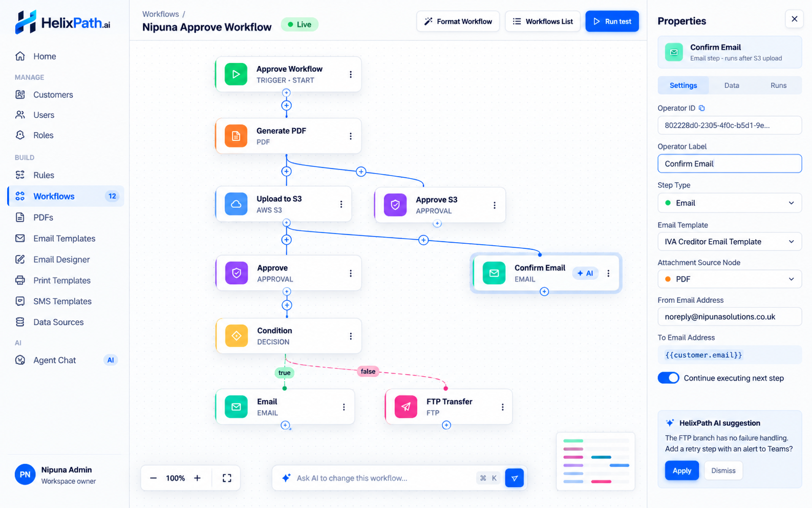The image size is (812, 508).
Task: Open the Confirm Email node's three-dot menu
Action: coord(608,273)
